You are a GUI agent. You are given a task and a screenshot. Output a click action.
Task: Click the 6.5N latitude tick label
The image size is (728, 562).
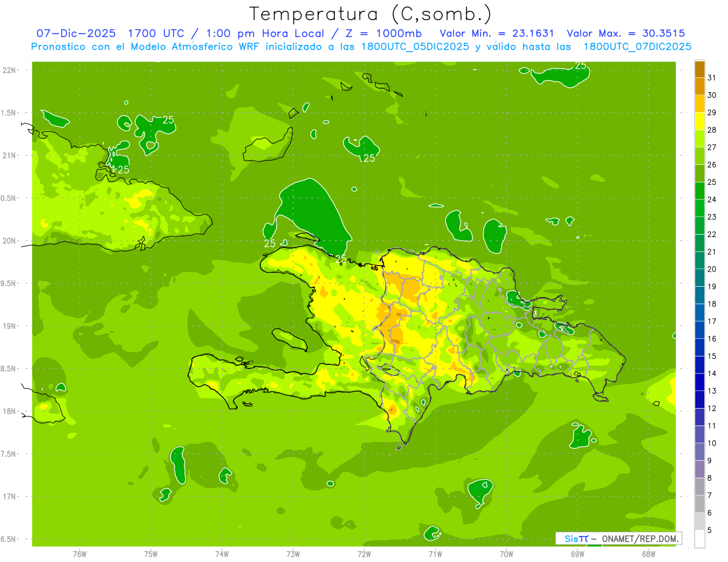8,539
